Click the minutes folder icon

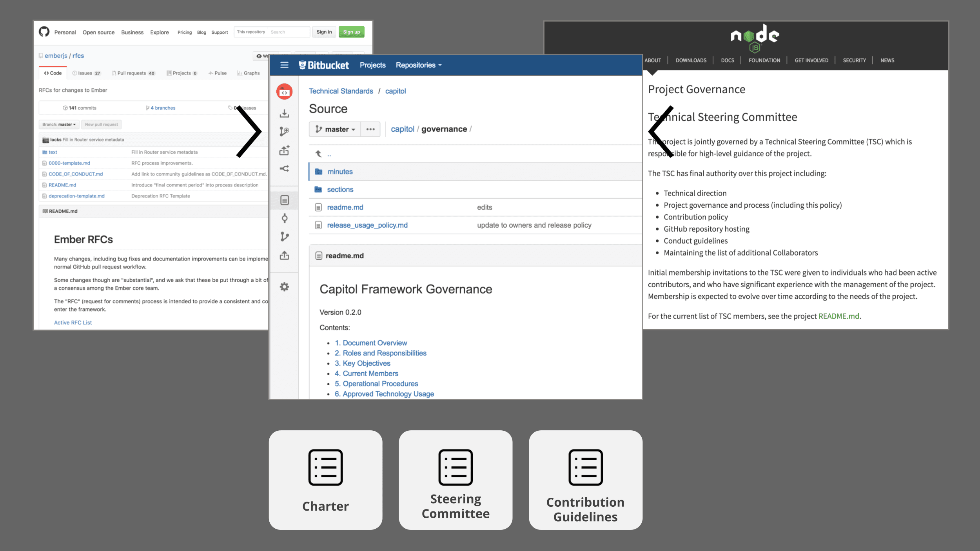tap(319, 172)
